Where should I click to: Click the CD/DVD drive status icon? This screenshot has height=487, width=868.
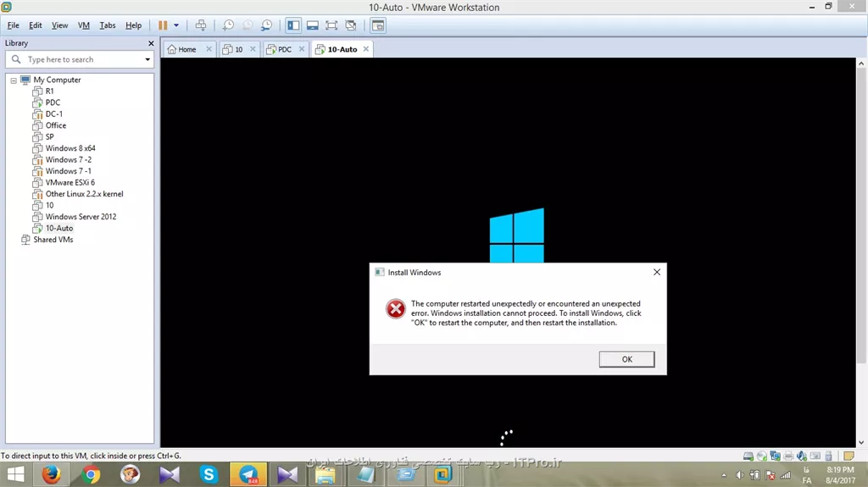point(762,456)
